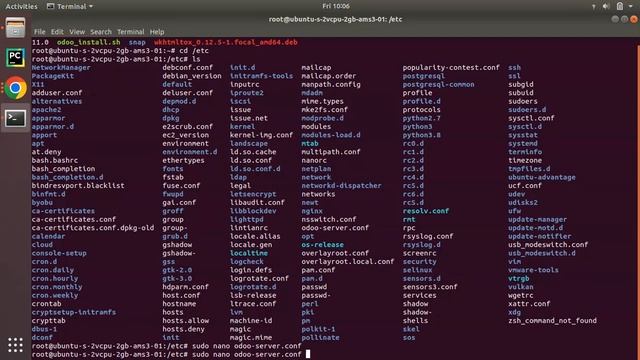This screenshot has width=640, height=360.
Task: Click the passwd file name
Action: (314, 287)
